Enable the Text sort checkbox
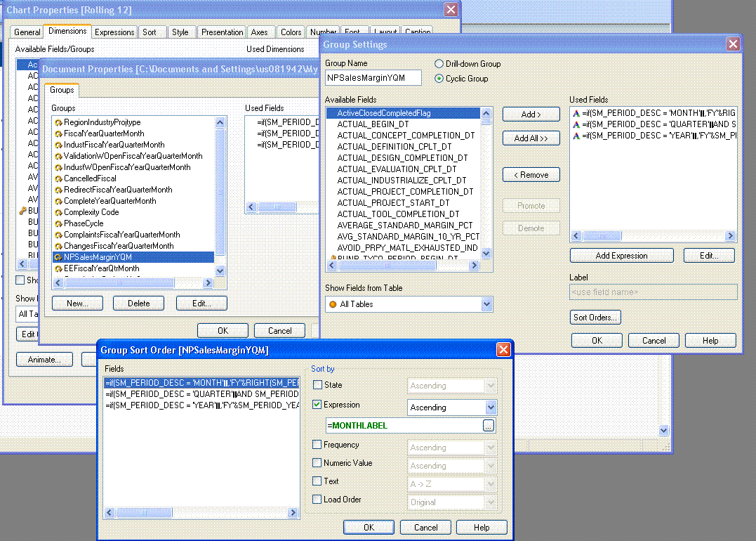The height and width of the screenshot is (541, 756). (317, 481)
